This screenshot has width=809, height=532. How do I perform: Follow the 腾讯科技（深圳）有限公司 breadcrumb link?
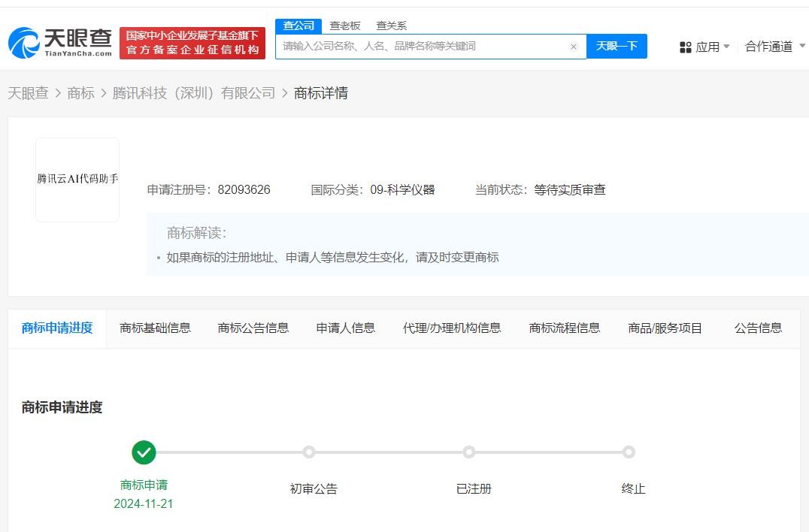coord(194,93)
